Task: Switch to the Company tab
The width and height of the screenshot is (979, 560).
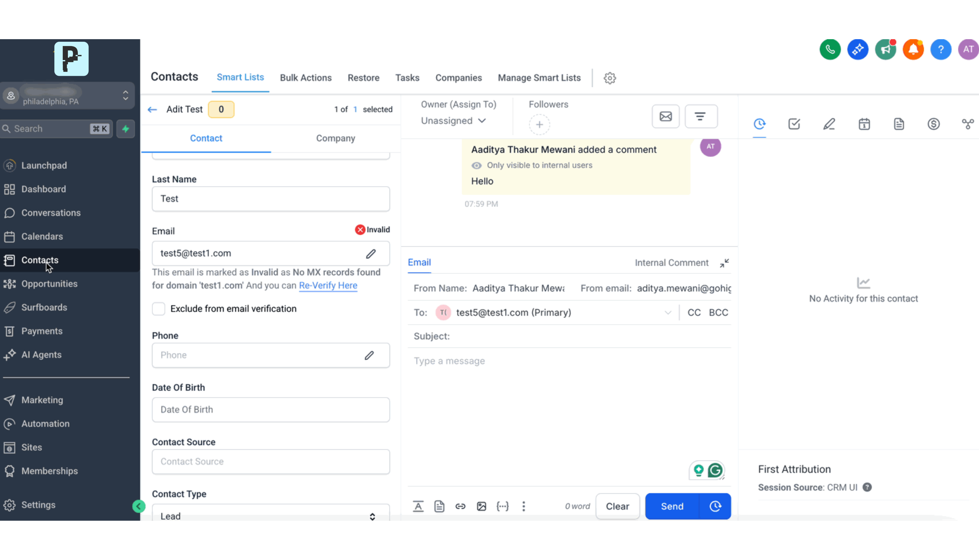Action: coord(335,138)
